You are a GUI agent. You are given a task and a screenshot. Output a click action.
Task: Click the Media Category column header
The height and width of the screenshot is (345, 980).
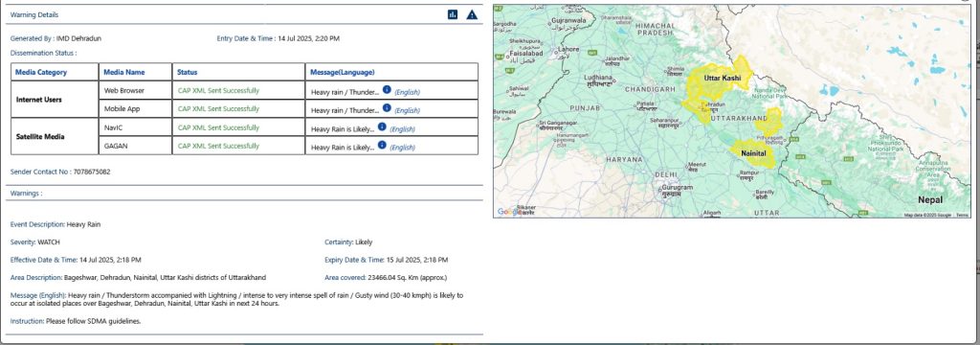tap(41, 72)
